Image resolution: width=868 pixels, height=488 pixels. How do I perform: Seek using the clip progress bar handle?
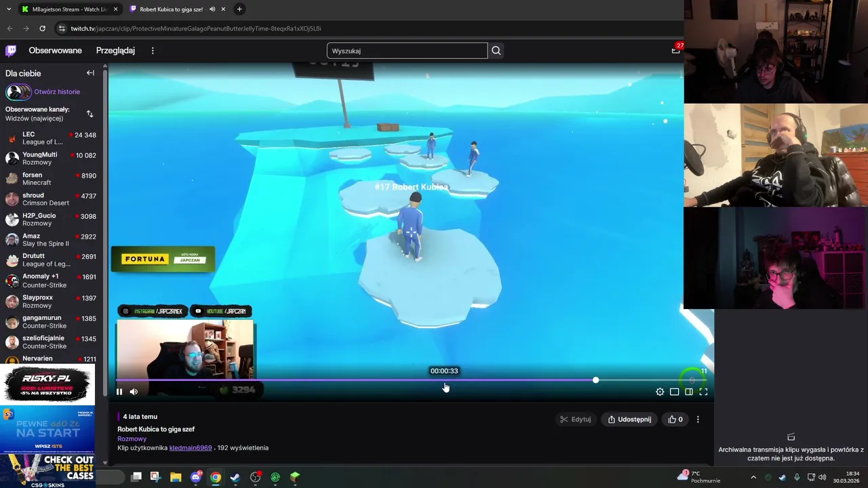click(595, 380)
